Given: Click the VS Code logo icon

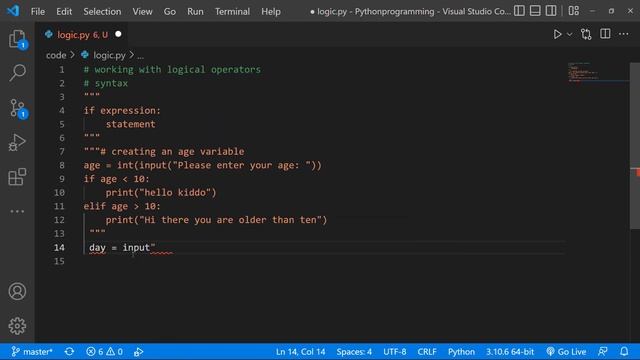Looking at the screenshot, I should pyautogui.click(x=13, y=11).
